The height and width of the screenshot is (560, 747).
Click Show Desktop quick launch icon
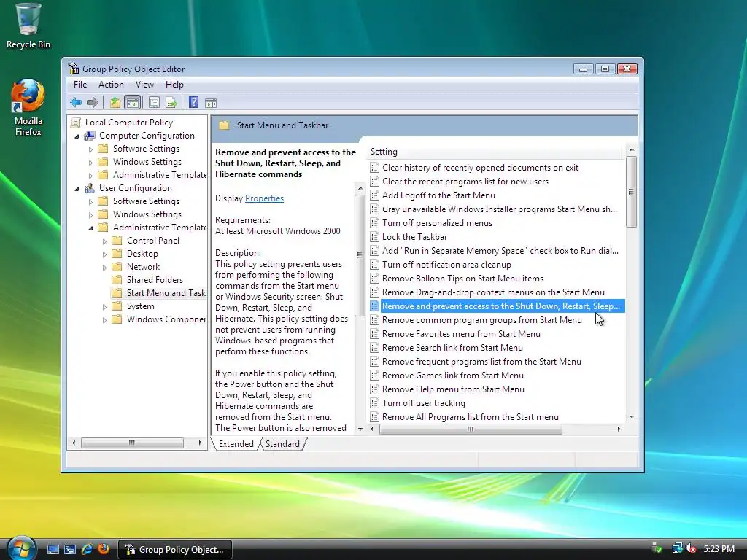point(53,550)
